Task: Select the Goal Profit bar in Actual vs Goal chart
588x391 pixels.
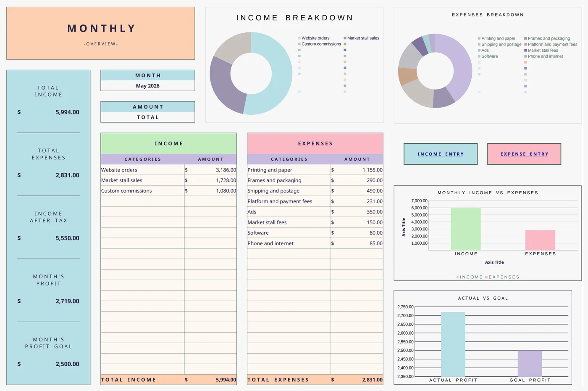Action: tap(530, 364)
